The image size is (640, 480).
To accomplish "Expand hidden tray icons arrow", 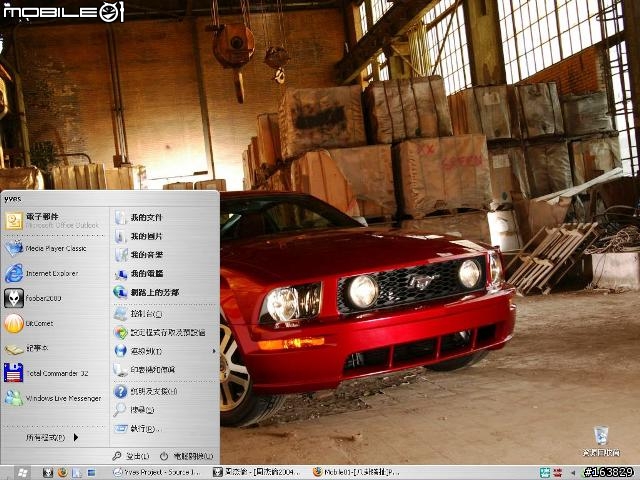I will coord(573,473).
